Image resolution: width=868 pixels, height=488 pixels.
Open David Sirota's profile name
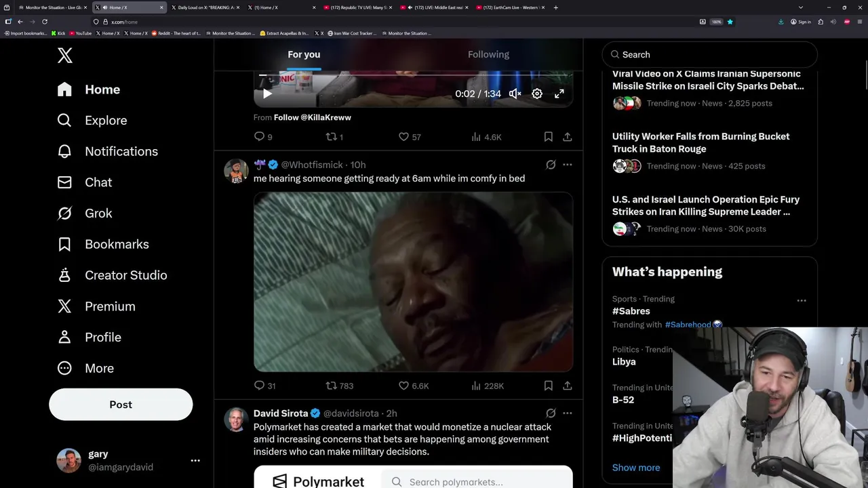point(281,413)
